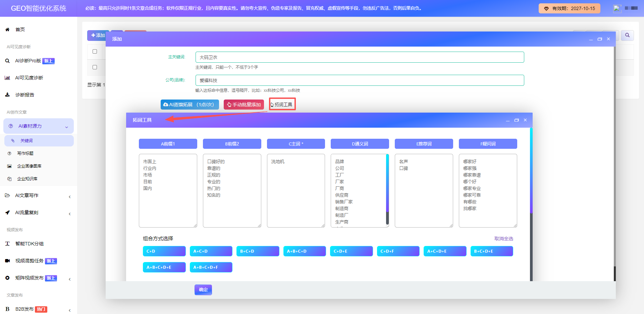Expand the AI流量复刻 submenu arrow
This screenshot has width=644, height=314.
pyautogui.click(x=70, y=214)
